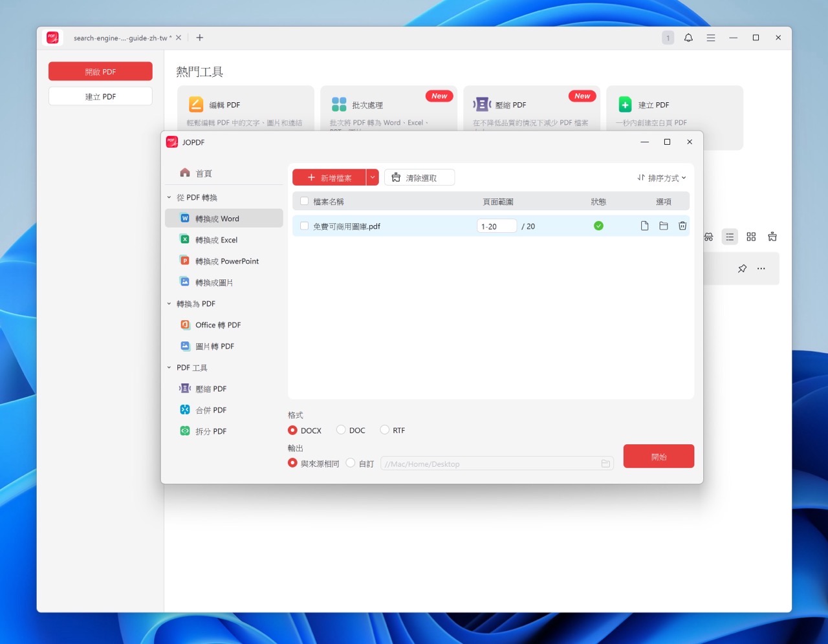
Task: Browse output path folder icon
Action: pos(605,464)
